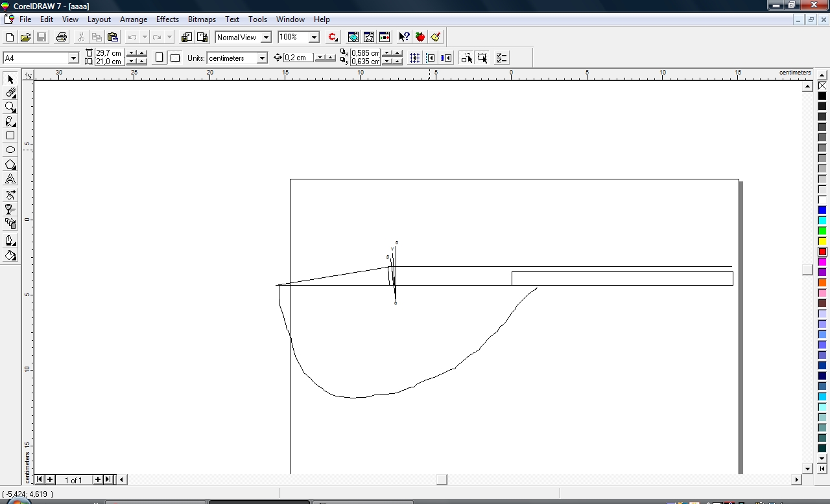Click the page width input field
This screenshot has width=830, height=504.
(109, 53)
